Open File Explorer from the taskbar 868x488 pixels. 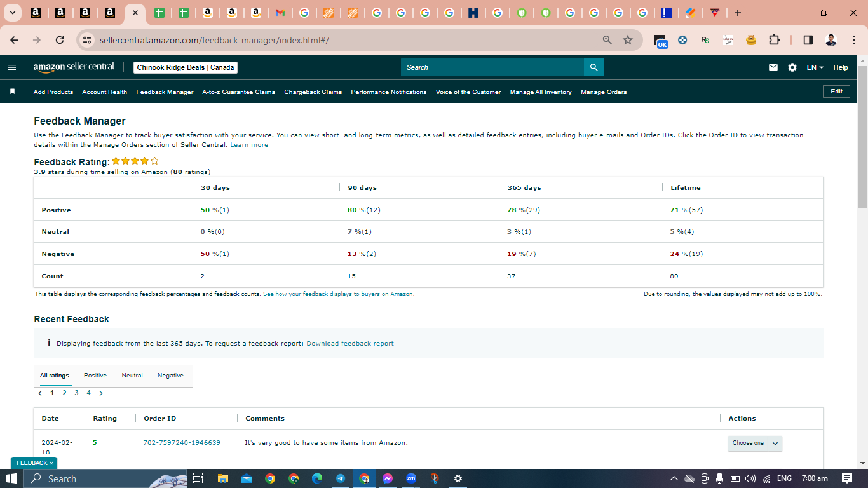(x=222, y=478)
